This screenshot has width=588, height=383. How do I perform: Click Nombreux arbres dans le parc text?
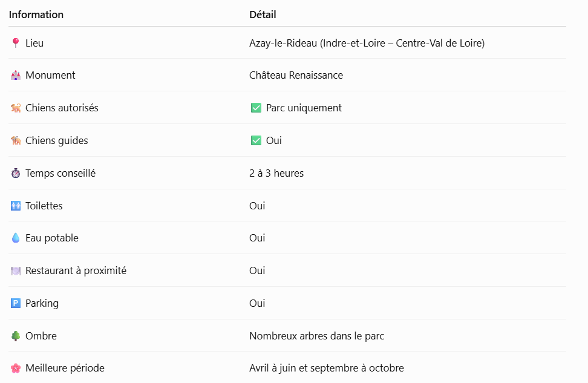pyautogui.click(x=316, y=336)
